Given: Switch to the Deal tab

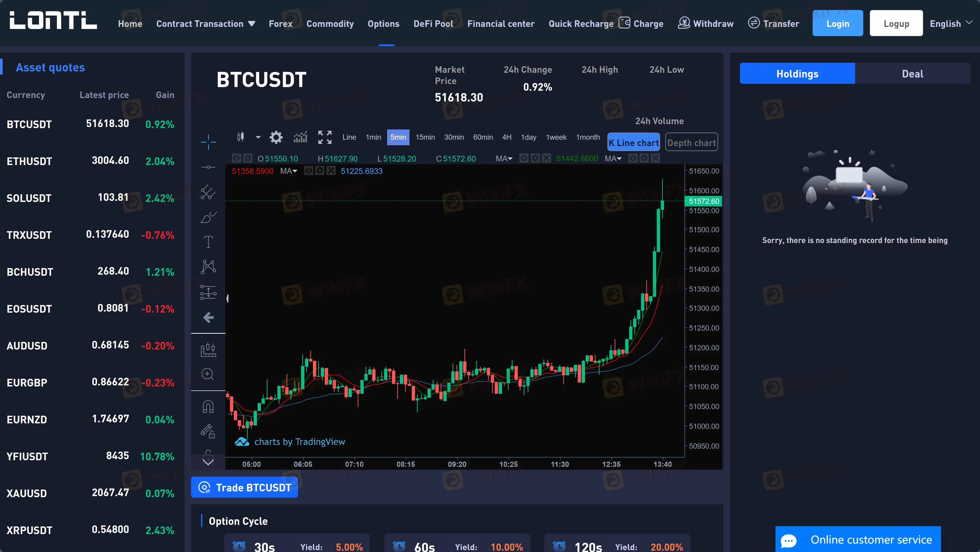Looking at the screenshot, I should (912, 74).
